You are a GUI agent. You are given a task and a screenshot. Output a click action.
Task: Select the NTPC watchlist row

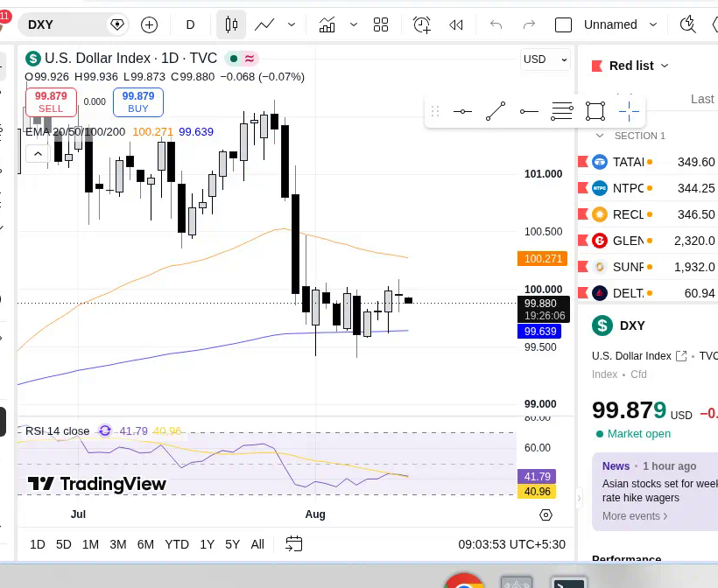648,188
